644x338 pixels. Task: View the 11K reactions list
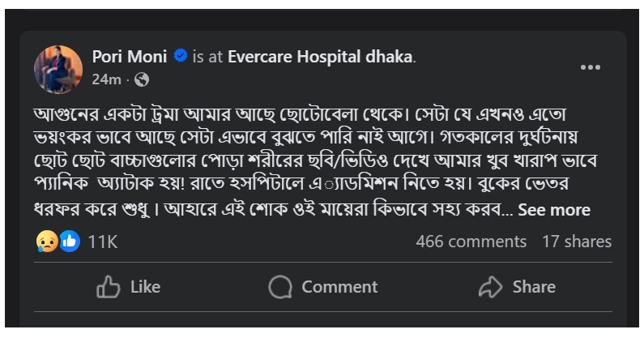(x=103, y=242)
